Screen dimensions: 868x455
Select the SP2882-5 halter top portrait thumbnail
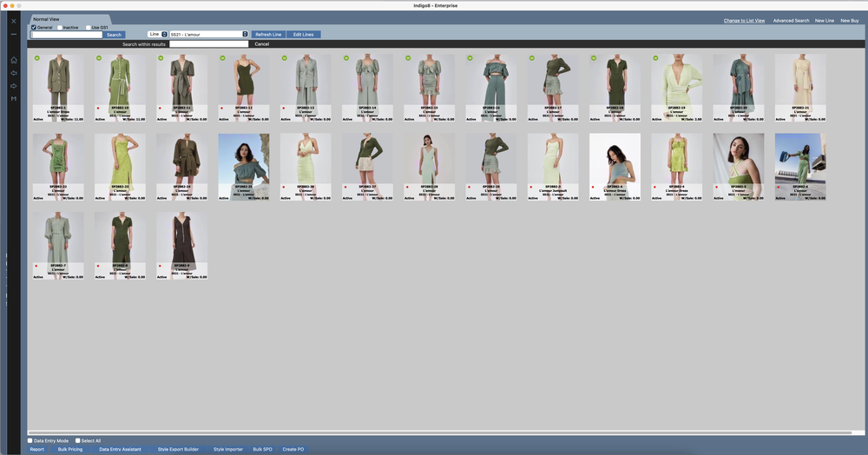tap(739, 167)
